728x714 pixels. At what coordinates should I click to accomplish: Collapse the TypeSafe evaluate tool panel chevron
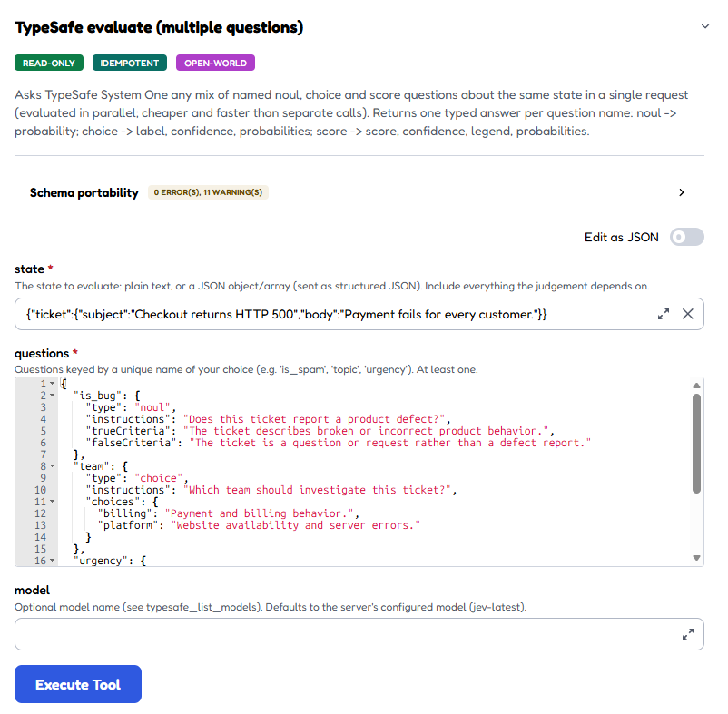tap(704, 26)
